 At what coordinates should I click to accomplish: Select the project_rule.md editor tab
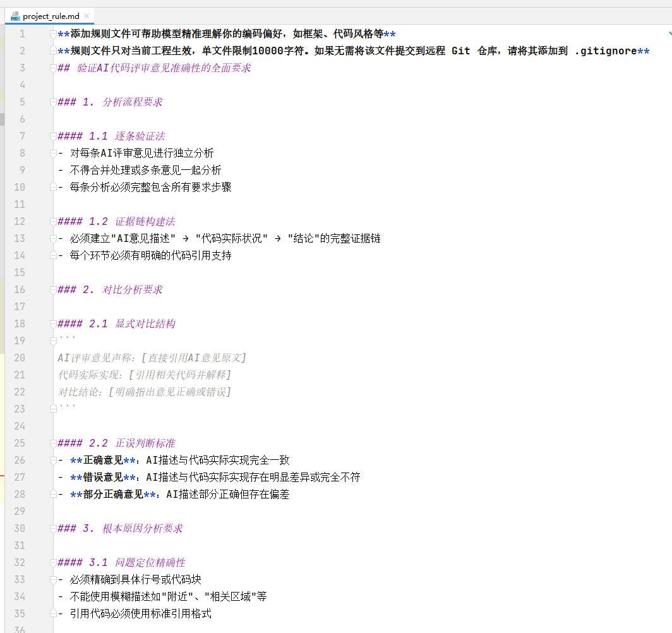tap(50, 16)
